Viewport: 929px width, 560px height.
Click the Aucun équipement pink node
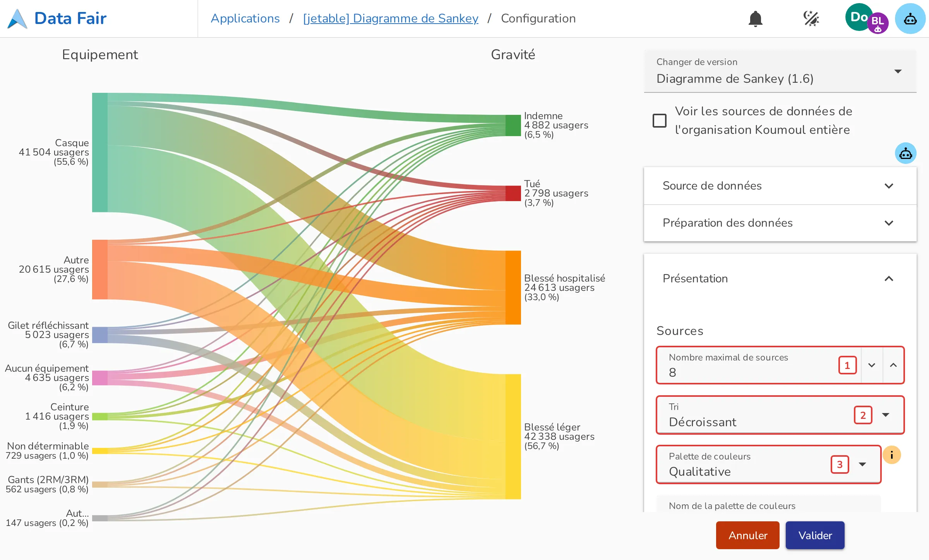click(100, 378)
